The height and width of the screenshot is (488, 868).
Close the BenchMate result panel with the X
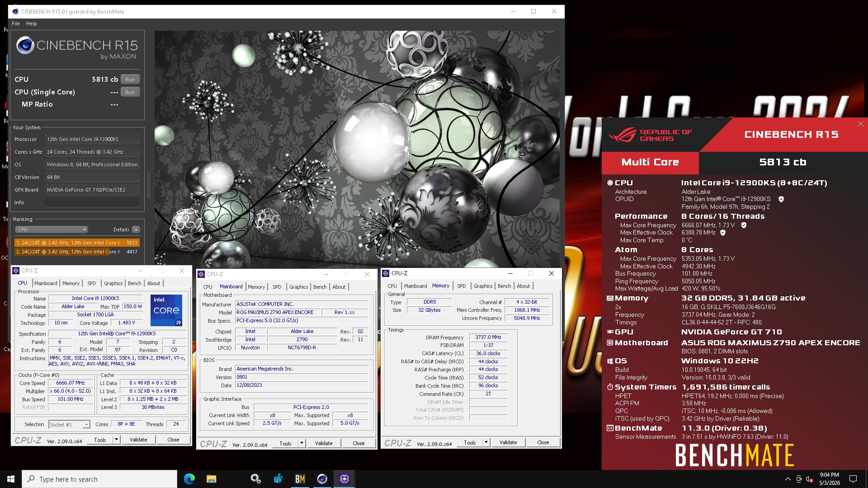point(861,124)
